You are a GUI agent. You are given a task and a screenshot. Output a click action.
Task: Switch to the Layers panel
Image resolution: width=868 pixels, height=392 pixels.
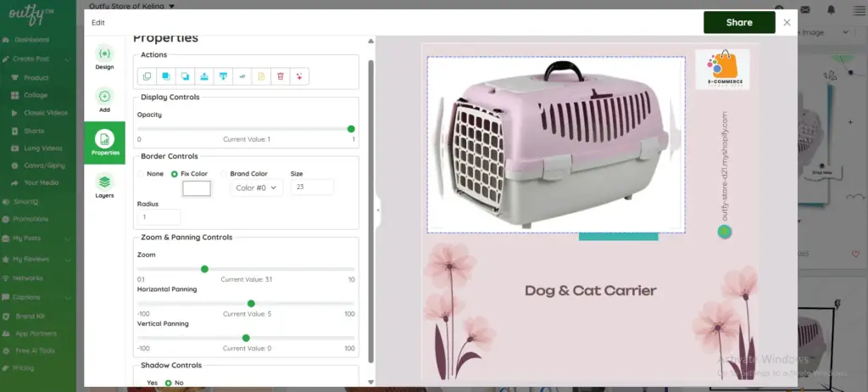(x=104, y=185)
